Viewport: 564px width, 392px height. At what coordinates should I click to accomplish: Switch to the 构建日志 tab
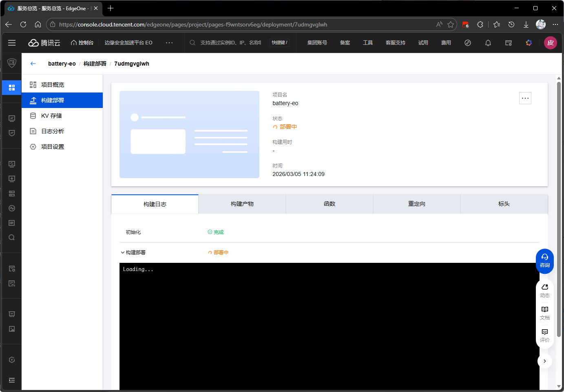pos(155,204)
